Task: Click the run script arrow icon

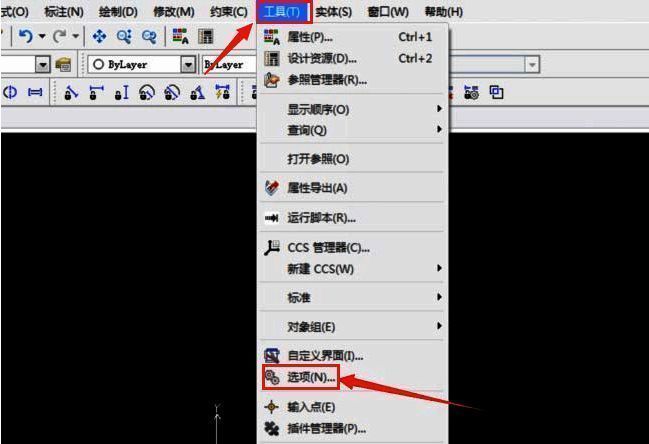Action: (272, 218)
